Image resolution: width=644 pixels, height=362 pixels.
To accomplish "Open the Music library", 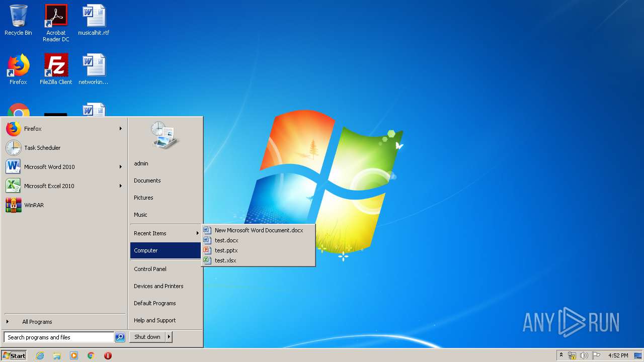I will (165, 215).
